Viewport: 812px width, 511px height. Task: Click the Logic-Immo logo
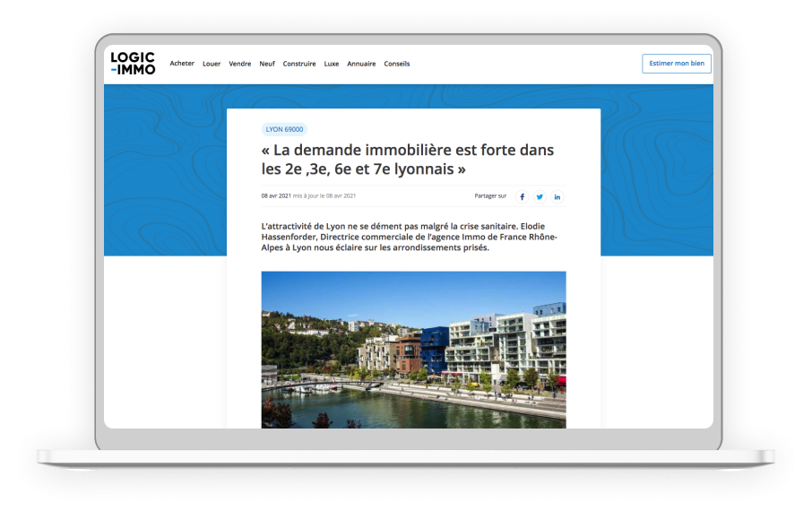coord(133,64)
